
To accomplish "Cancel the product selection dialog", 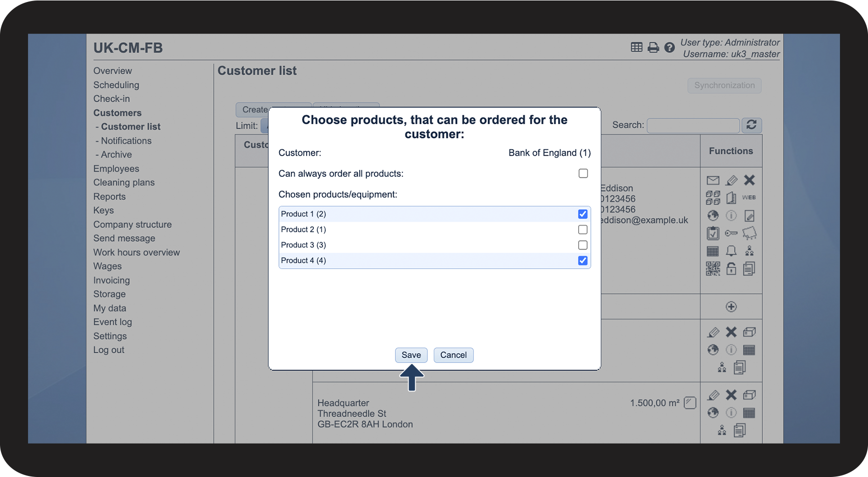I will pyautogui.click(x=453, y=355).
